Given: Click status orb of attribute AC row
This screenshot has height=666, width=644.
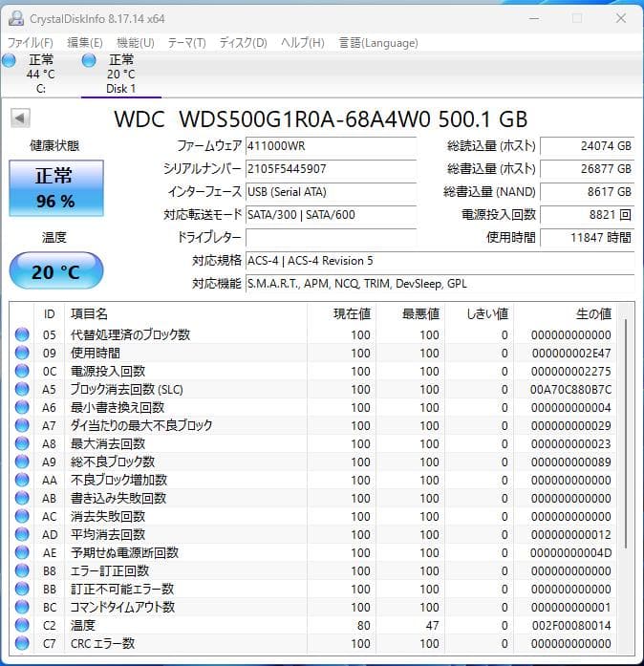Looking at the screenshot, I should coord(22,516).
